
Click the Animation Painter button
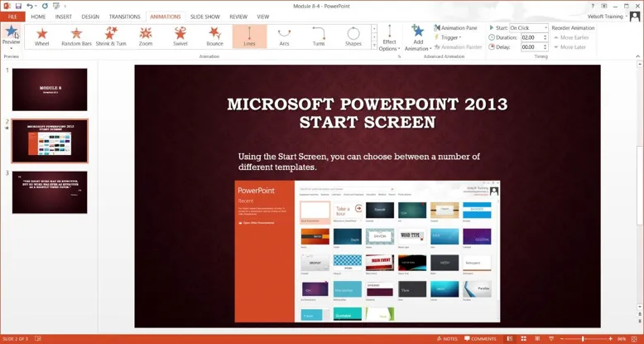[x=458, y=47]
